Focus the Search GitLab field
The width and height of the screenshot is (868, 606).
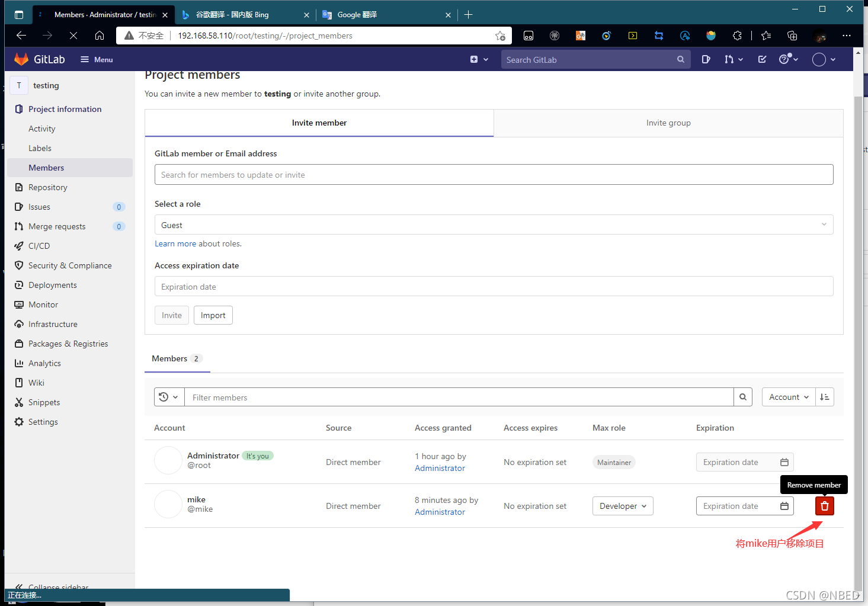pyautogui.click(x=595, y=59)
